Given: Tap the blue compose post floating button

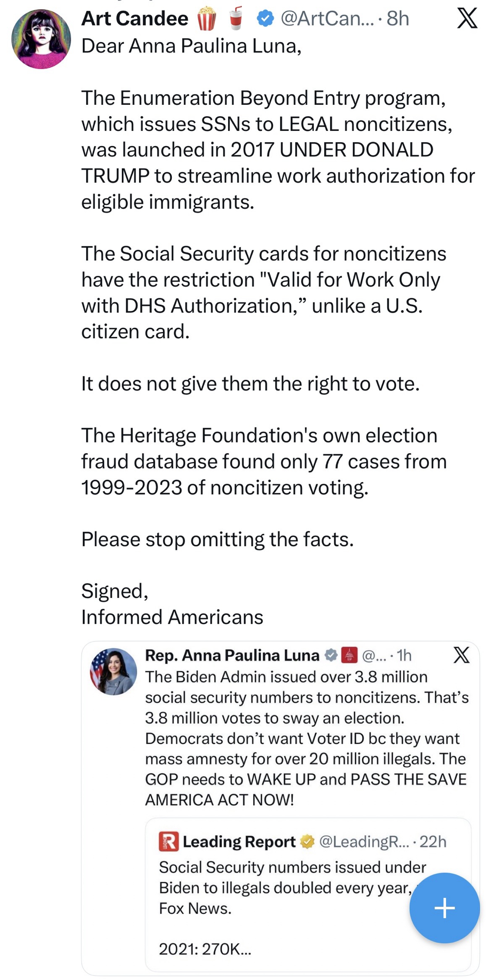Looking at the screenshot, I should tap(444, 907).
